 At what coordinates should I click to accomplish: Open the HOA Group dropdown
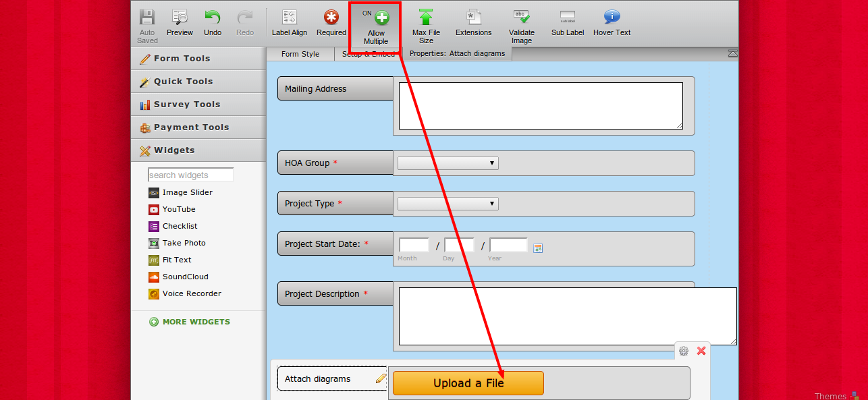447,163
